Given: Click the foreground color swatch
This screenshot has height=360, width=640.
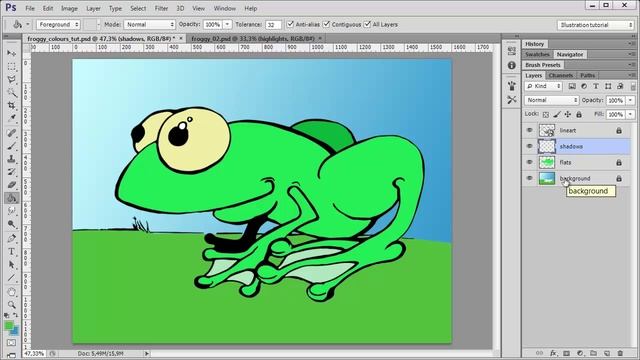Looking at the screenshot, I should tap(9, 326).
